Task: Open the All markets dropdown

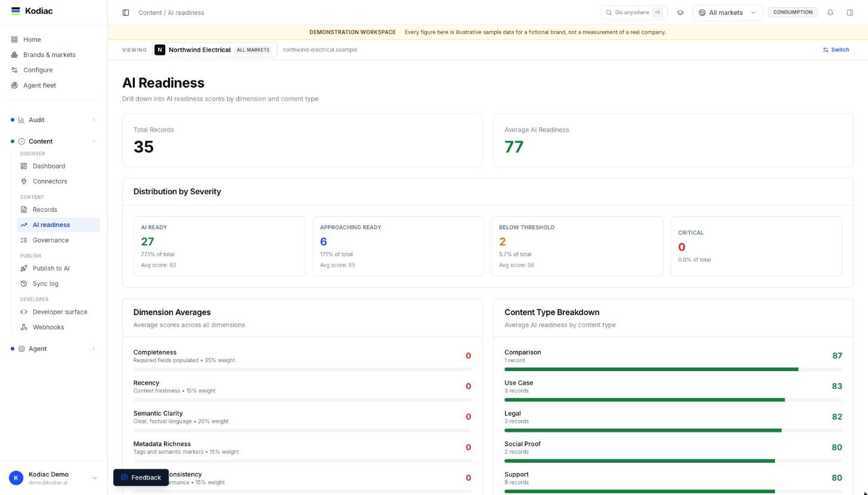Action: 727,13
